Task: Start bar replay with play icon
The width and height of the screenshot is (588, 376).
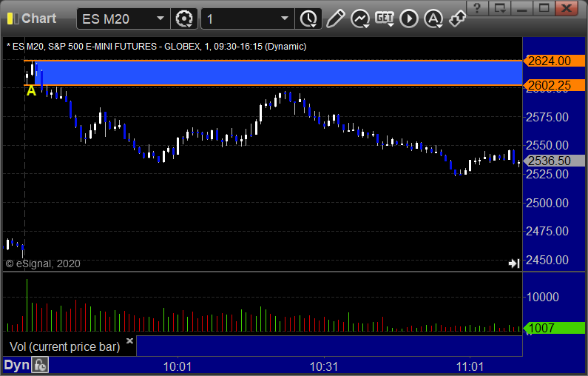Action: pos(409,19)
